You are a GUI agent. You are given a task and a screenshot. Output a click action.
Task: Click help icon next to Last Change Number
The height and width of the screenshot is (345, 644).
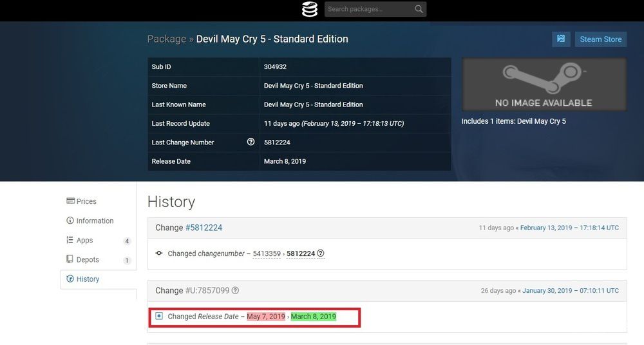click(251, 142)
